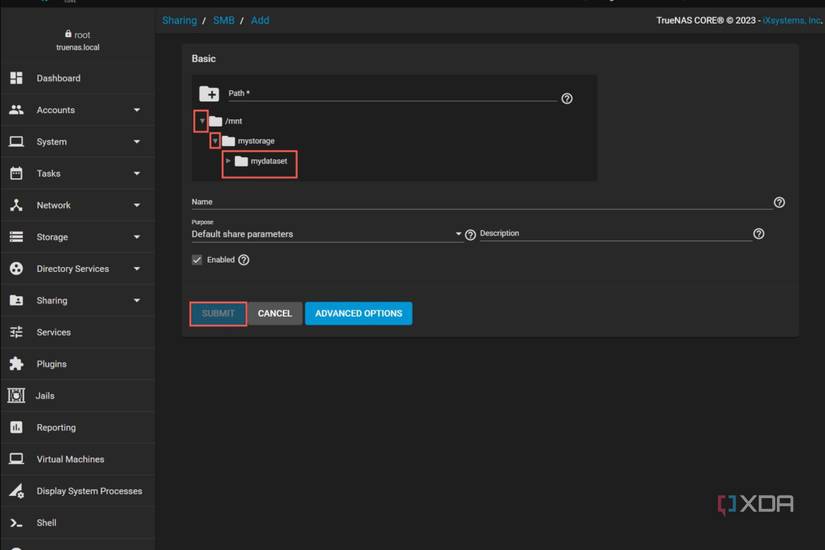The image size is (825, 550).
Task: Click the /mnt folder icon
Action: coord(216,121)
